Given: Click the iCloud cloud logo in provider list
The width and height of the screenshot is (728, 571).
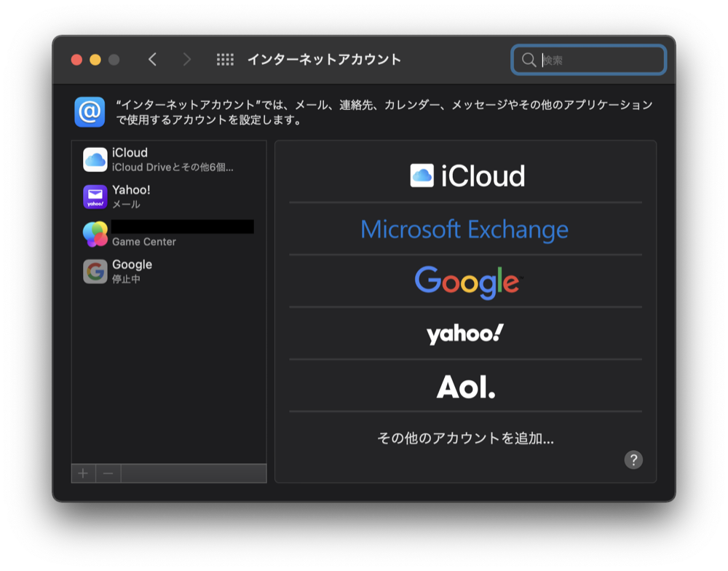Looking at the screenshot, I should (x=422, y=176).
